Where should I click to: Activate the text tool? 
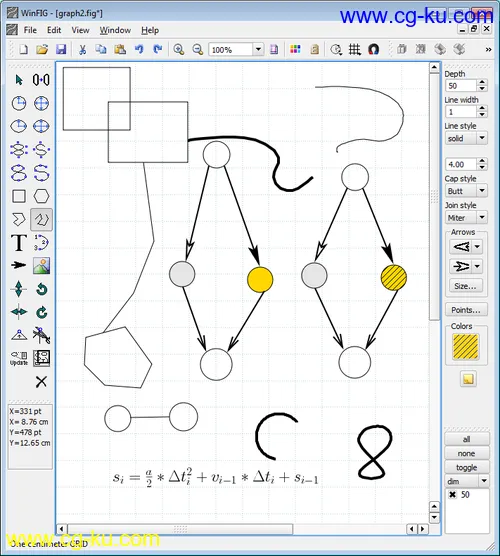pos(19,243)
